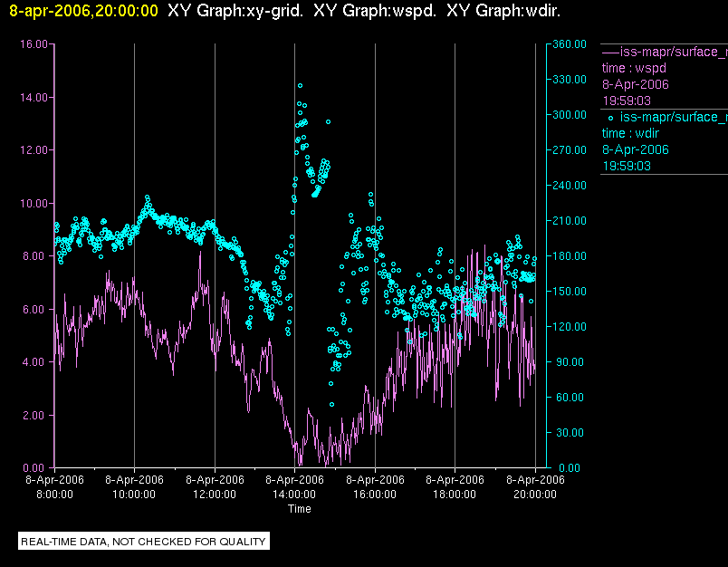
Task: Click the 0.00 label on the cyan axis
Action: pyautogui.click(x=570, y=468)
